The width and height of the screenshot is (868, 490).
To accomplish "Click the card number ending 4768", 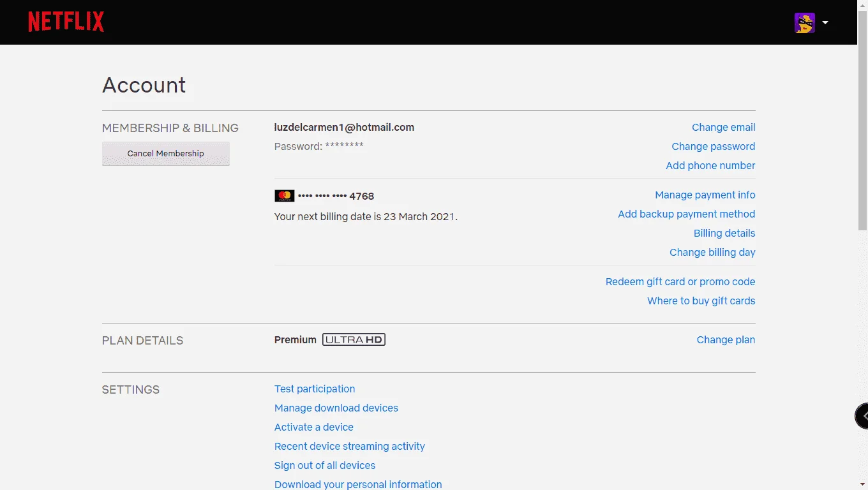I will pos(336,197).
